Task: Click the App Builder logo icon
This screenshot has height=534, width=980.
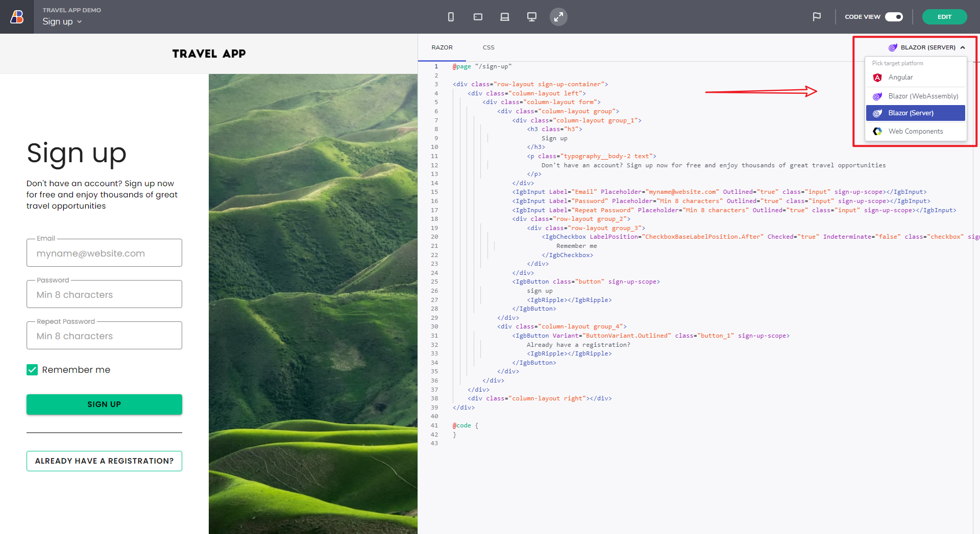Action: [x=17, y=17]
